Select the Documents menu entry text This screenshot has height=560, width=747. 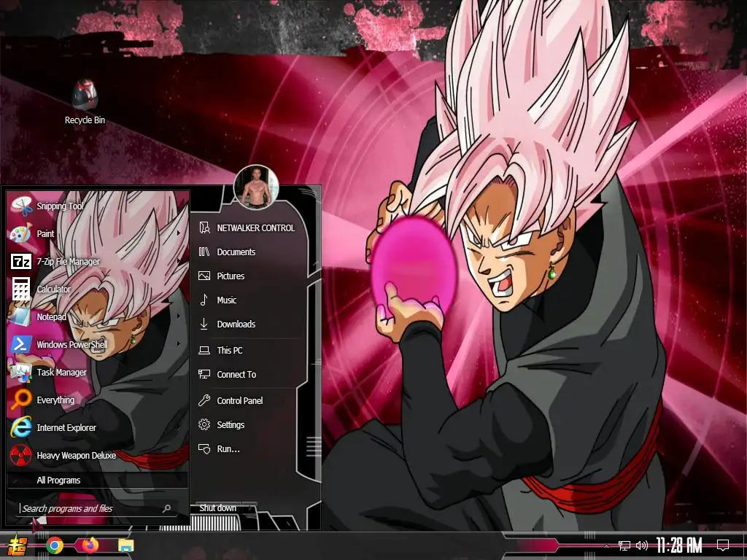[x=236, y=252]
